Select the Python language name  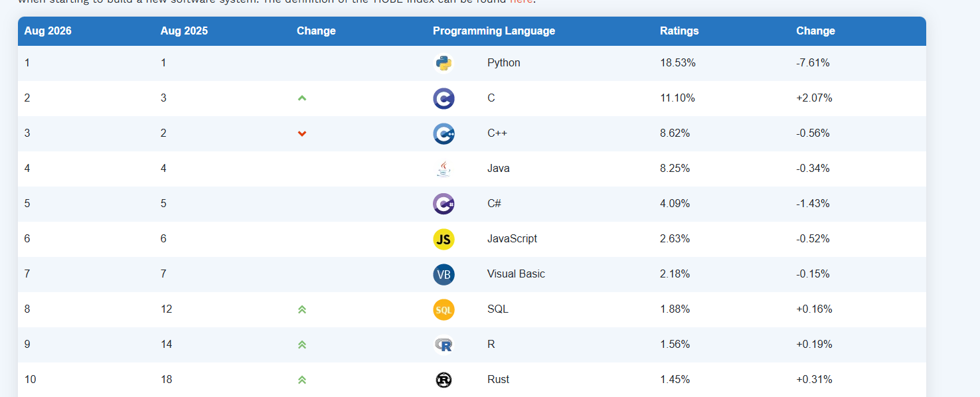pyautogui.click(x=504, y=63)
